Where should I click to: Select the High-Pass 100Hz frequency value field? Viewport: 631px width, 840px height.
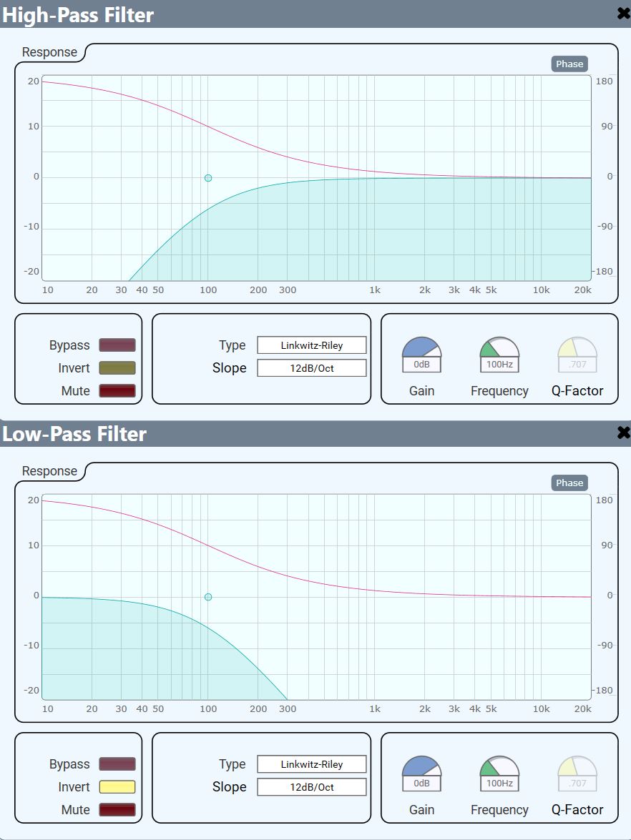click(x=499, y=365)
